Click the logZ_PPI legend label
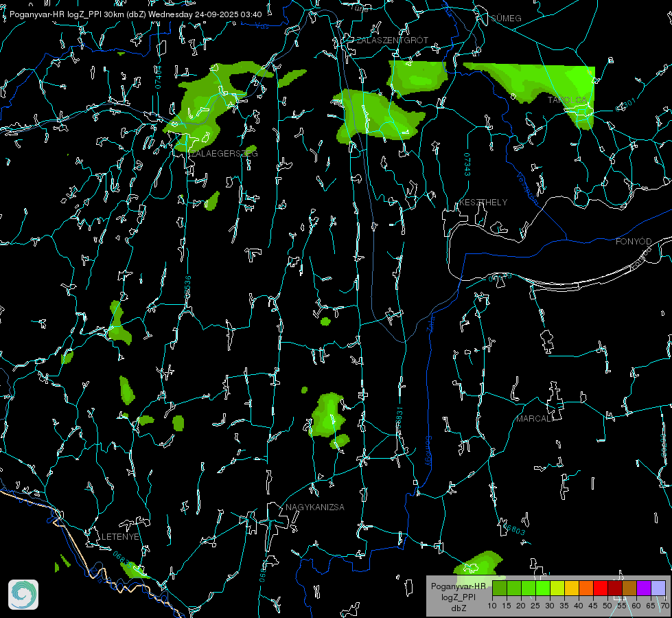The width and height of the screenshot is (672, 618). point(459,597)
